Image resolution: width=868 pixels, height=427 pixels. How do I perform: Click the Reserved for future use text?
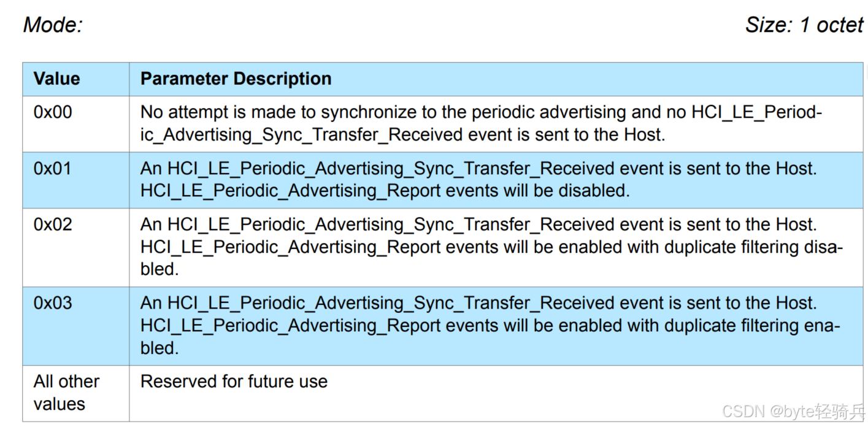click(x=234, y=382)
